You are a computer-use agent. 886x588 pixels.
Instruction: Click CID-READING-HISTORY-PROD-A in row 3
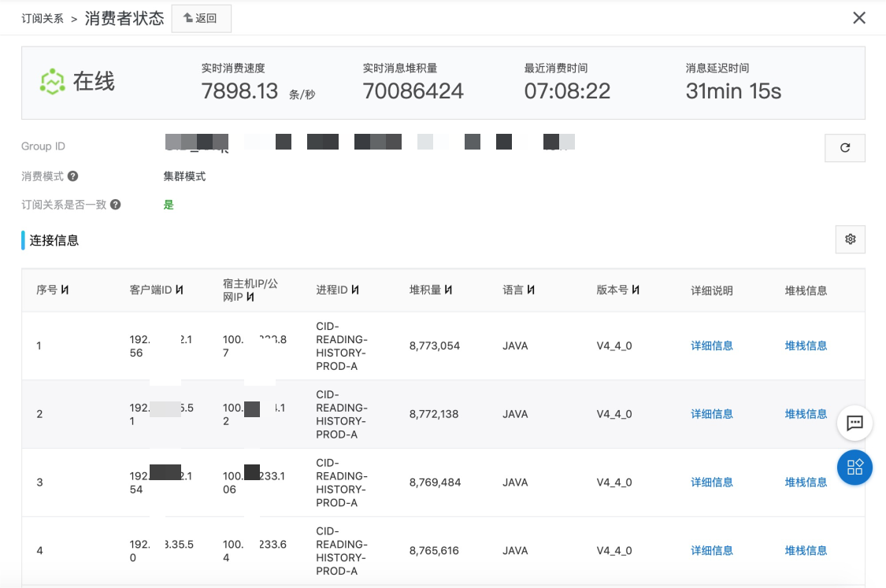[x=342, y=483]
